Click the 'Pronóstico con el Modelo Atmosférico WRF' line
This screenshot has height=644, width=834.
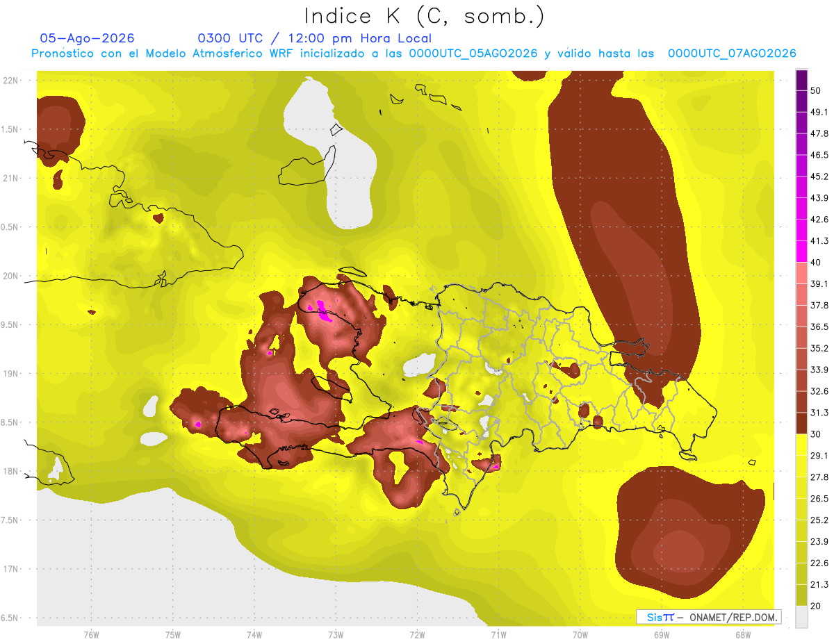414,53
